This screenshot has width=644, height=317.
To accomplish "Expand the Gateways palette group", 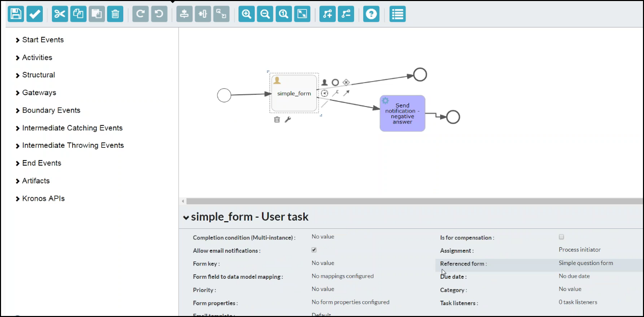I will (x=36, y=93).
